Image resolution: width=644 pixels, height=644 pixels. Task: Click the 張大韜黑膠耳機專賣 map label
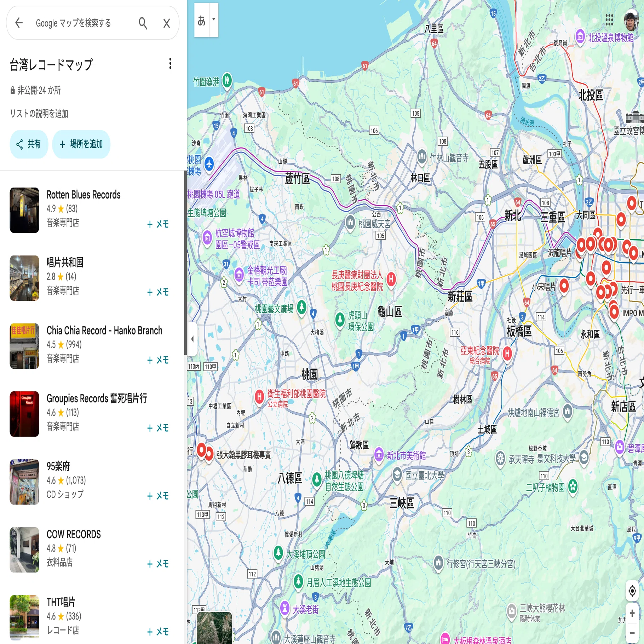click(x=244, y=455)
